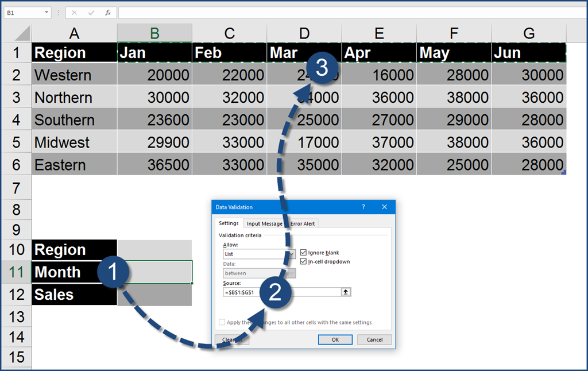This screenshot has width=588, height=371.
Task: Open the Allow list dropdown
Action: click(292, 254)
